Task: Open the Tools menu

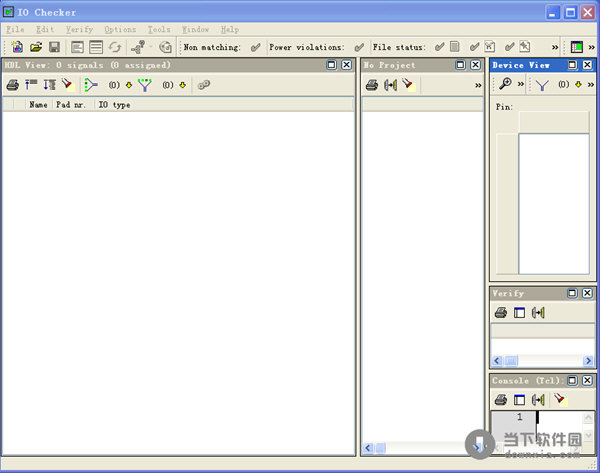Action: point(159,29)
